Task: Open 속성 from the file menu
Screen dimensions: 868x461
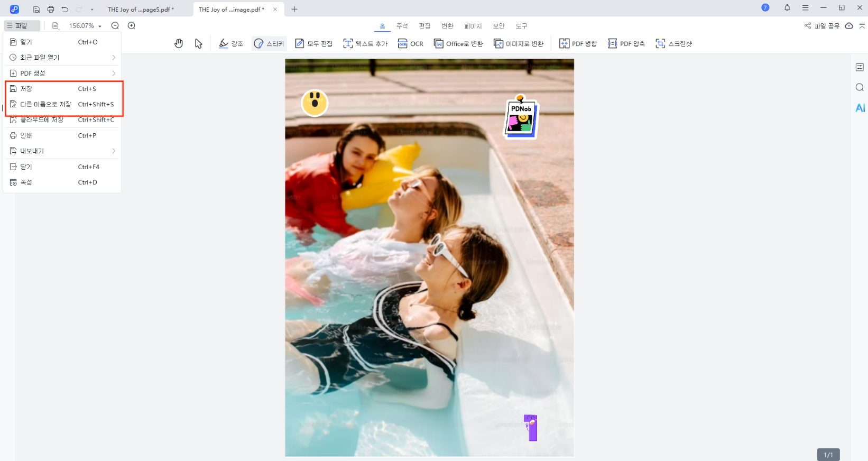Action: (62, 182)
